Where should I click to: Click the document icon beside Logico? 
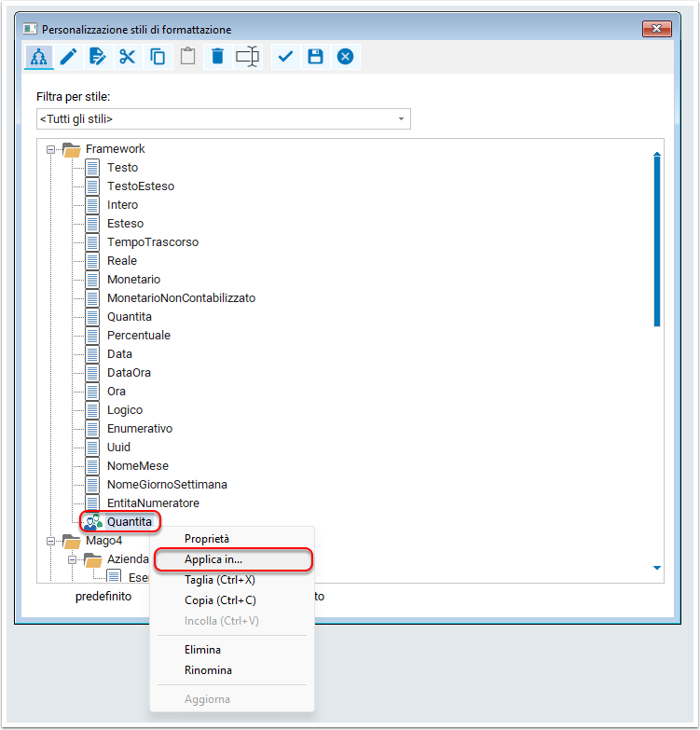click(92, 410)
